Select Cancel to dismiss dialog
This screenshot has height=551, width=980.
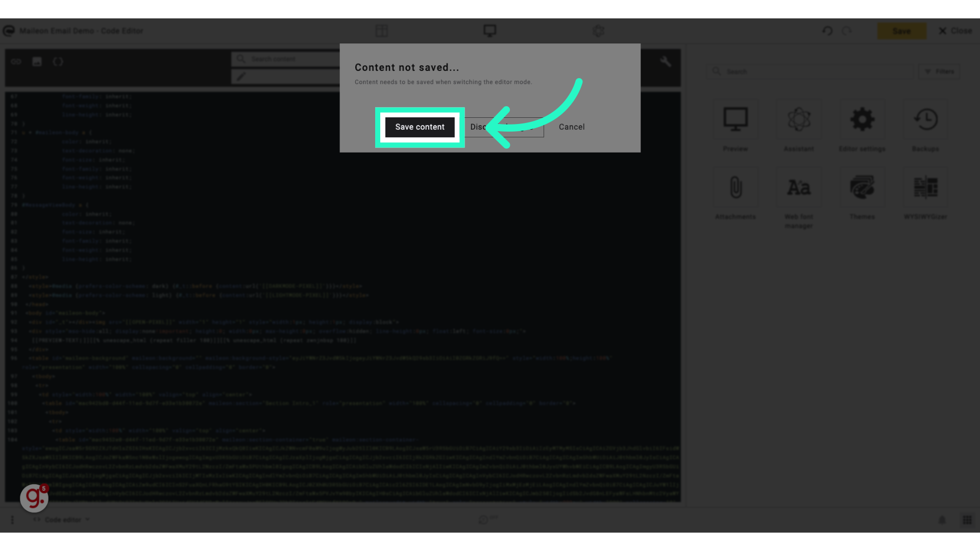(572, 127)
